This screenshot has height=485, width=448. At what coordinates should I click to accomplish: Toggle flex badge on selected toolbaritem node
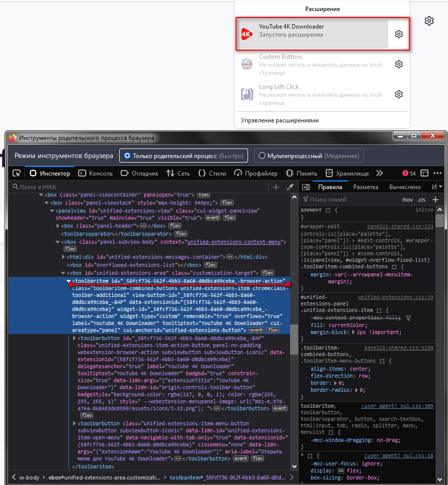[x=273, y=330]
